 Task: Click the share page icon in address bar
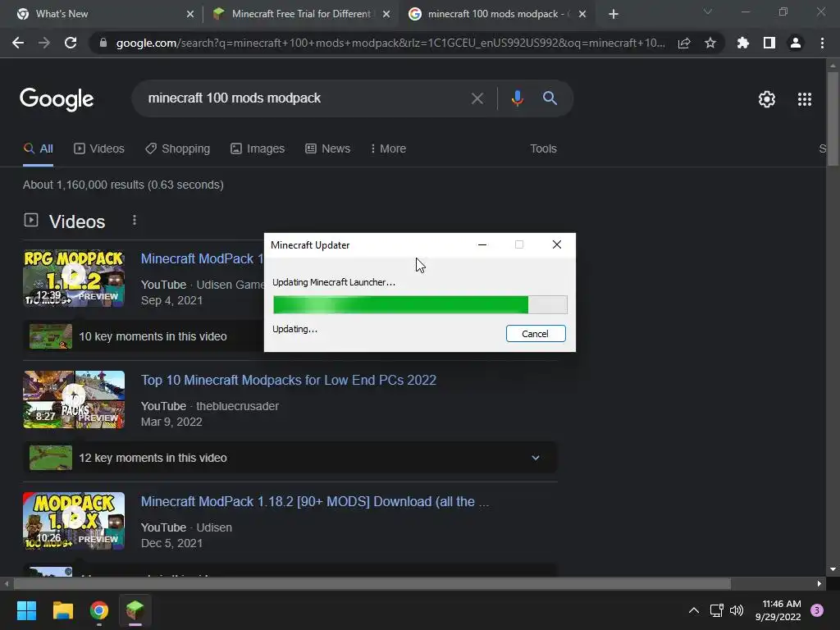click(684, 43)
